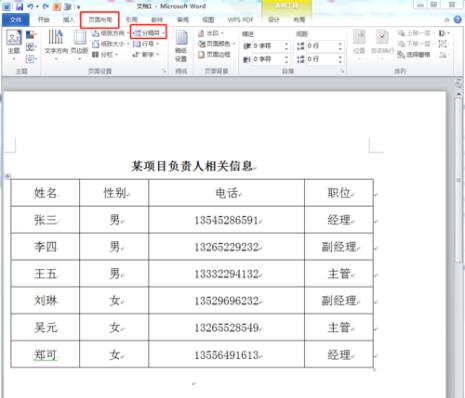
Task: Open the Customize Quick Access Toolbar arrow
Action: point(79,7)
